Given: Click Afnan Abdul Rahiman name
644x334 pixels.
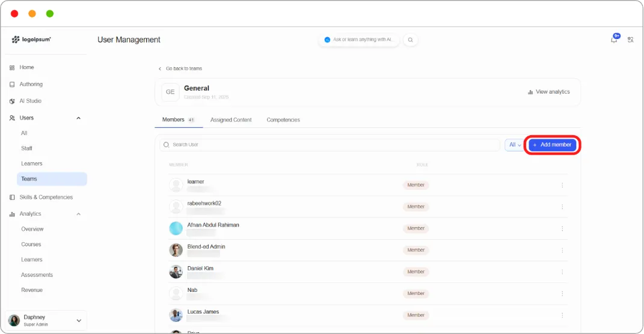Looking at the screenshot, I should click(213, 225).
